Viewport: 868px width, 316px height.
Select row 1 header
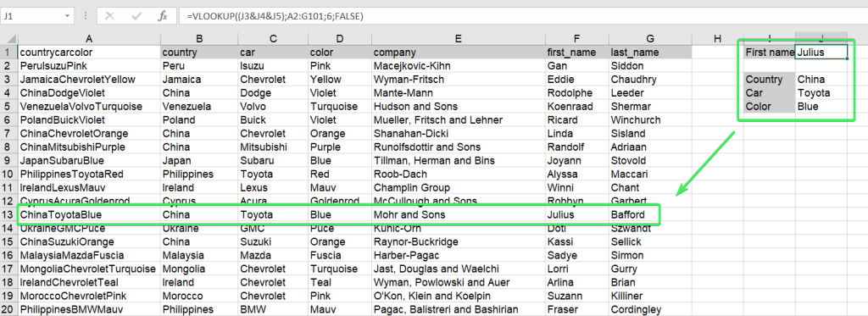click(x=8, y=52)
